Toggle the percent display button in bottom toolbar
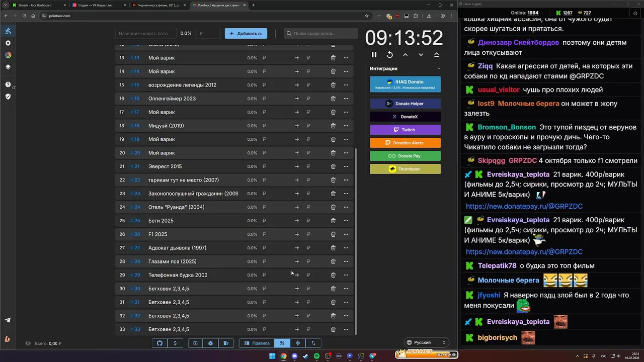The image size is (644, 362). pyautogui.click(x=282, y=343)
